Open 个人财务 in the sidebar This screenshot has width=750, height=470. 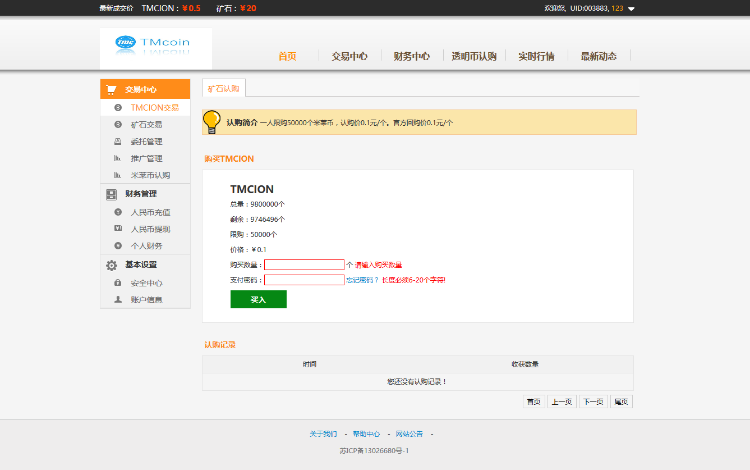(x=146, y=246)
